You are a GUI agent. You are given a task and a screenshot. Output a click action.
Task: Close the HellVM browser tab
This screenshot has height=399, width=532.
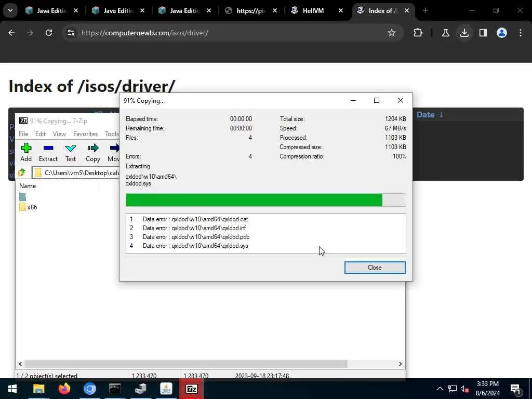341,11
